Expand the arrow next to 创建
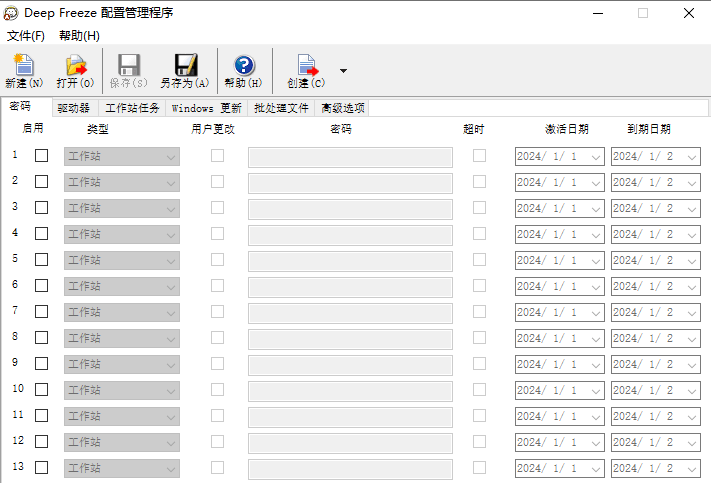This screenshot has width=711, height=483. pos(343,71)
